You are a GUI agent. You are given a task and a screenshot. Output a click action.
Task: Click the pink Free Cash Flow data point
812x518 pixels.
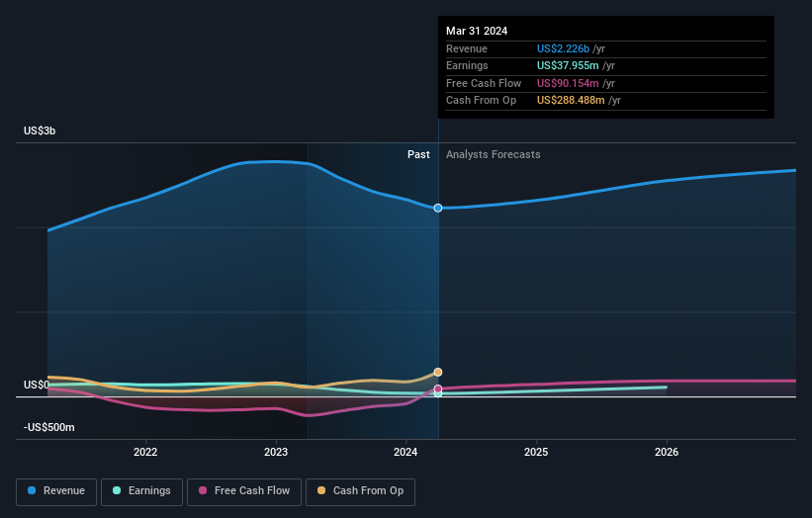tap(438, 388)
